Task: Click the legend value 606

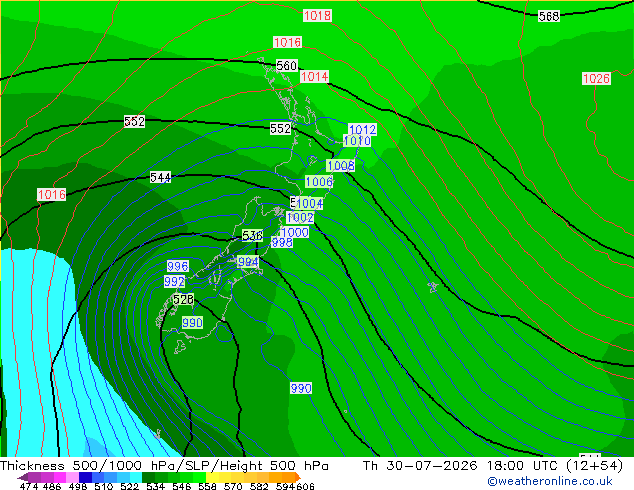Action: [x=304, y=486]
